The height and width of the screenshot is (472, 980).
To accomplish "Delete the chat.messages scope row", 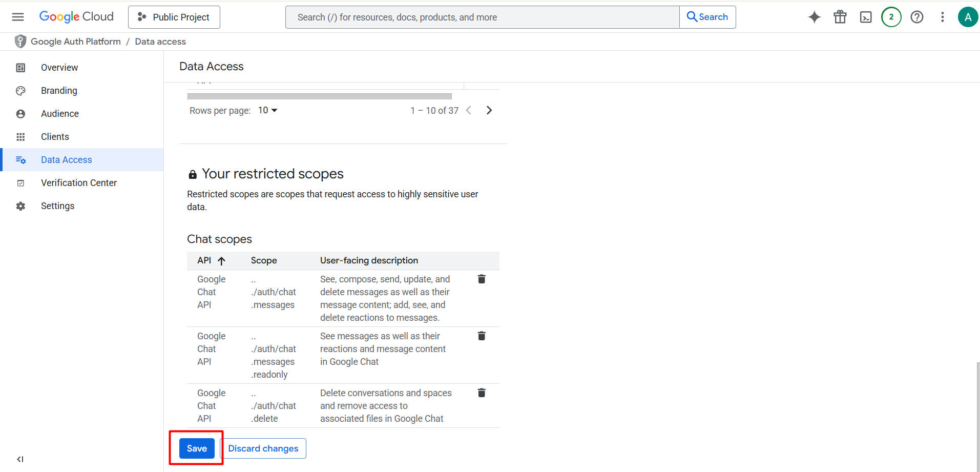I will (x=482, y=279).
